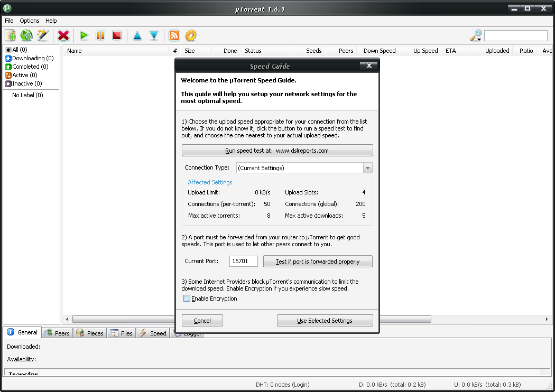Select the All (0) category
Viewport: 555px width, 392px height.
click(16, 50)
